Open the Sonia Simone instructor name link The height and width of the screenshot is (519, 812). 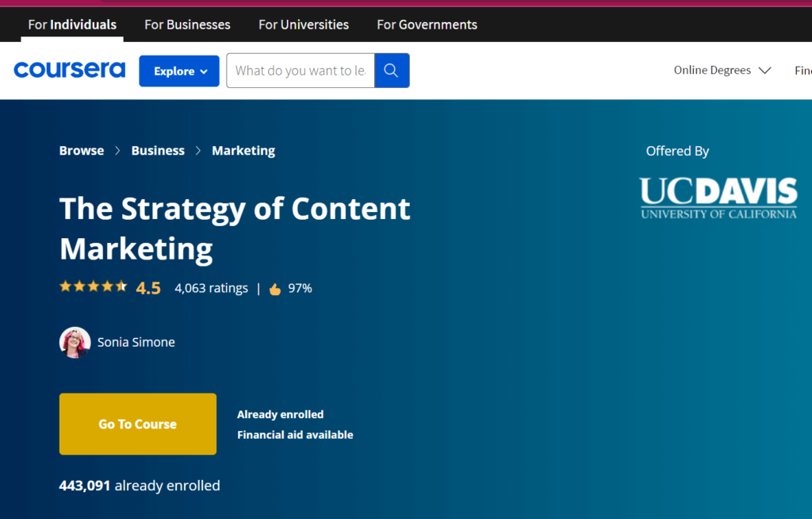(x=136, y=342)
